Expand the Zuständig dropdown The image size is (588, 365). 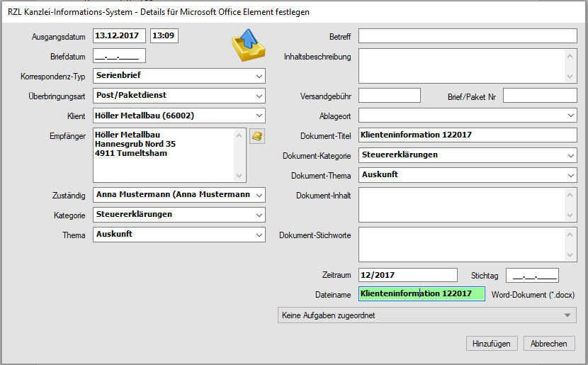click(x=259, y=195)
